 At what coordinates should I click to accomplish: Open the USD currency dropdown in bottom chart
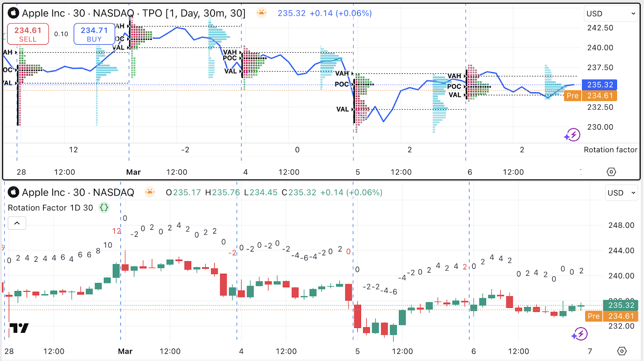[622, 193]
